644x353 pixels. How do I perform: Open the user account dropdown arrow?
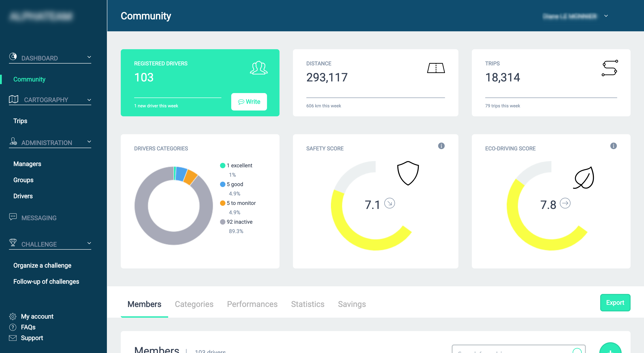[606, 16]
